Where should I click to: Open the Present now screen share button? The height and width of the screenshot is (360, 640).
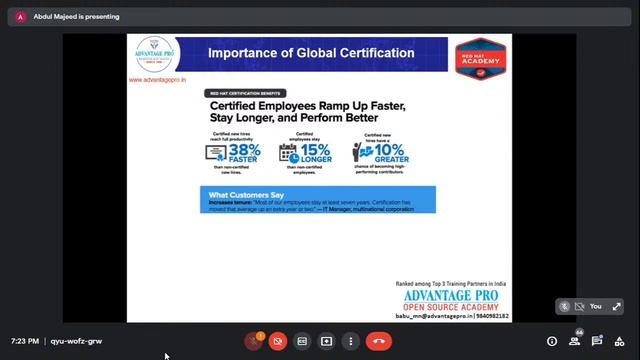point(326,341)
